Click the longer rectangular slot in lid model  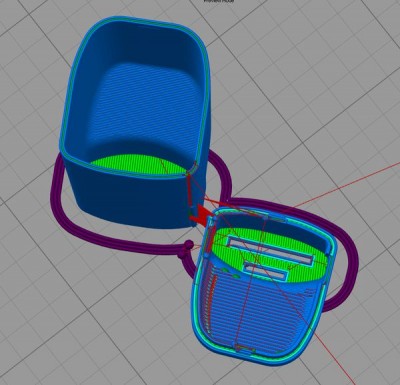[x=271, y=250]
